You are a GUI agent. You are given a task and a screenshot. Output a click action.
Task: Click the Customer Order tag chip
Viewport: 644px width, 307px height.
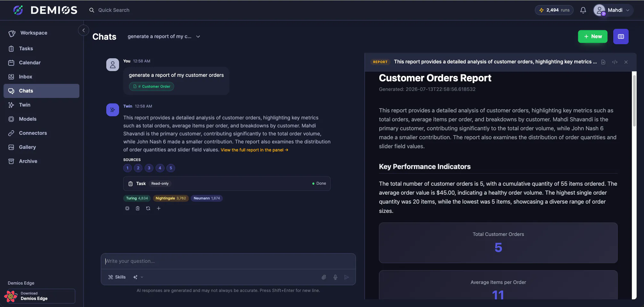tap(151, 86)
